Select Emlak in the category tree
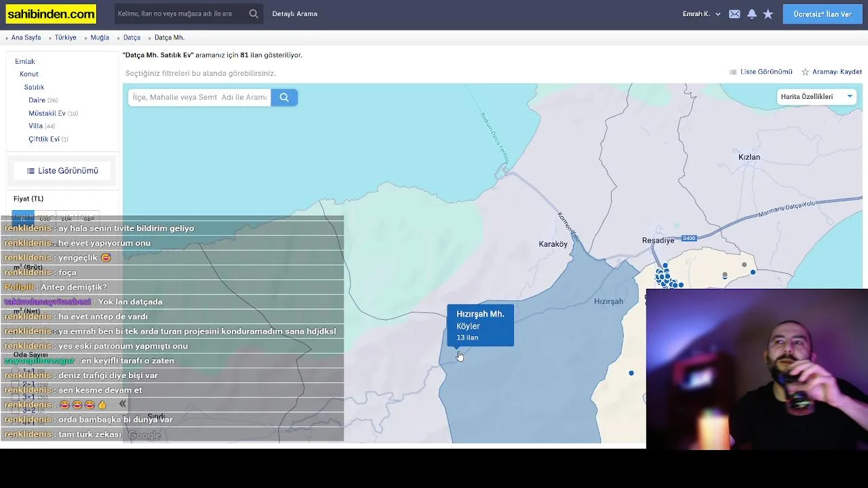Screen dimensions: 868x488 pos(25,62)
